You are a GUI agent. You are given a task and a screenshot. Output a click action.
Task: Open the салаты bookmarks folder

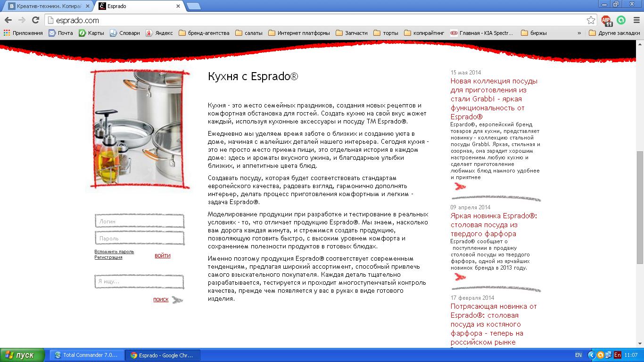click(x=249, y=33)
